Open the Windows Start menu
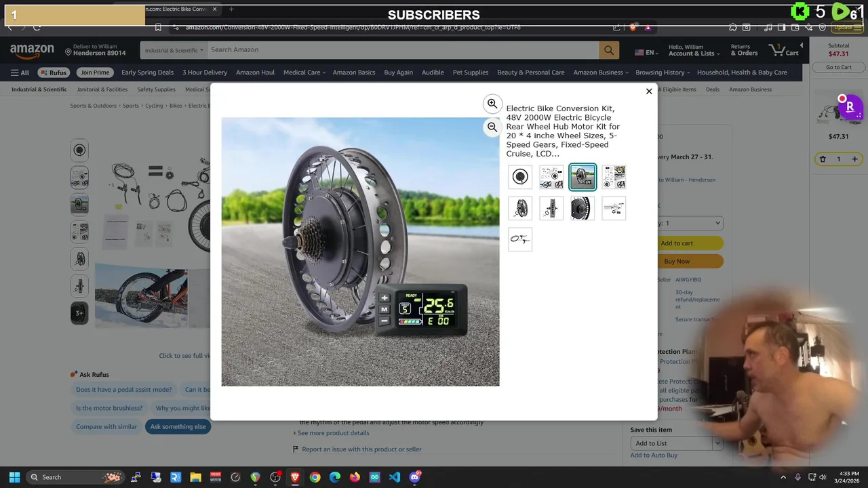This screenshot has width=868, height=488. coord(14,477)
